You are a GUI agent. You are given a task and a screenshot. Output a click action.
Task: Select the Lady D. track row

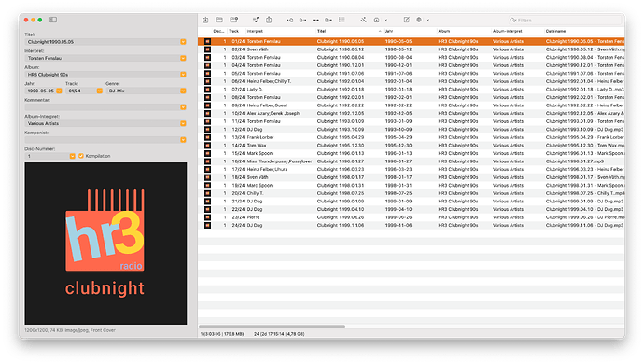(x=411, y=90)
